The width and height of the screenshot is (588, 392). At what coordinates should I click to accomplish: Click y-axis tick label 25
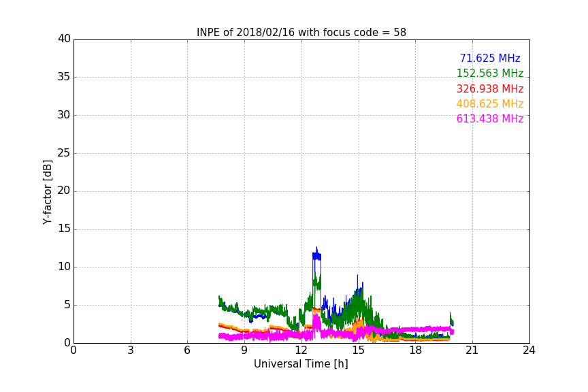[x=64, y=152]
